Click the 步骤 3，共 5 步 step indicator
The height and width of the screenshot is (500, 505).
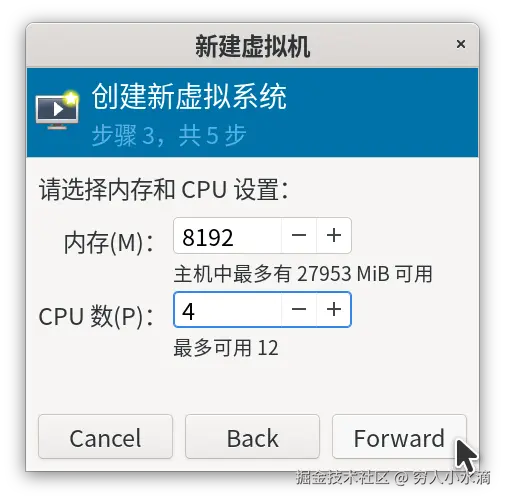(169, 135)
